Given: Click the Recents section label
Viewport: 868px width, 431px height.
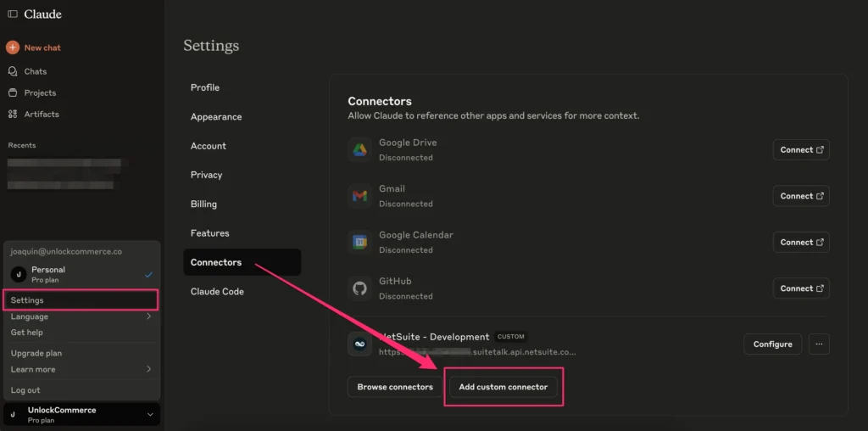Looking at the screenshot, I should click(21, 145).
